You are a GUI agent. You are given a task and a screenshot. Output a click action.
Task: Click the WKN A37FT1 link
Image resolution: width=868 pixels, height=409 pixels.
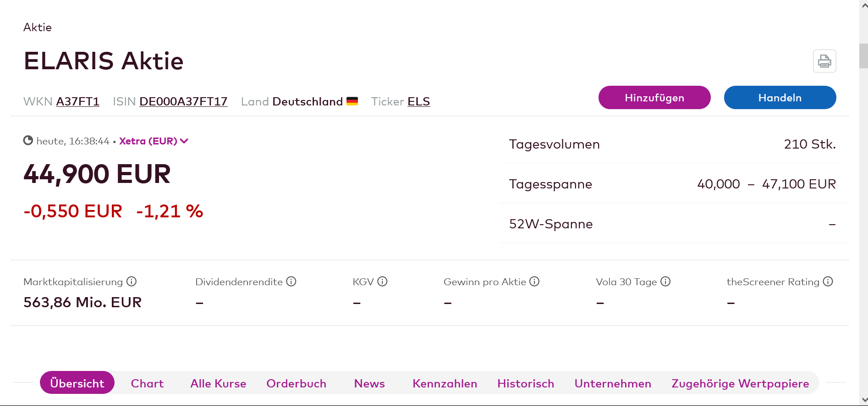pyautogui.click(x=77, y=101)
